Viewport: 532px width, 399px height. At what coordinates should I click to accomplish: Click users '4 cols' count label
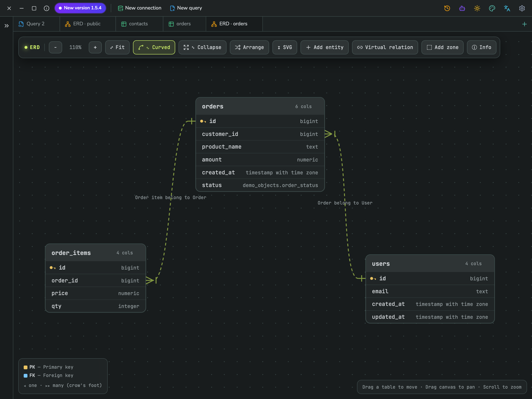click(473, 264)
